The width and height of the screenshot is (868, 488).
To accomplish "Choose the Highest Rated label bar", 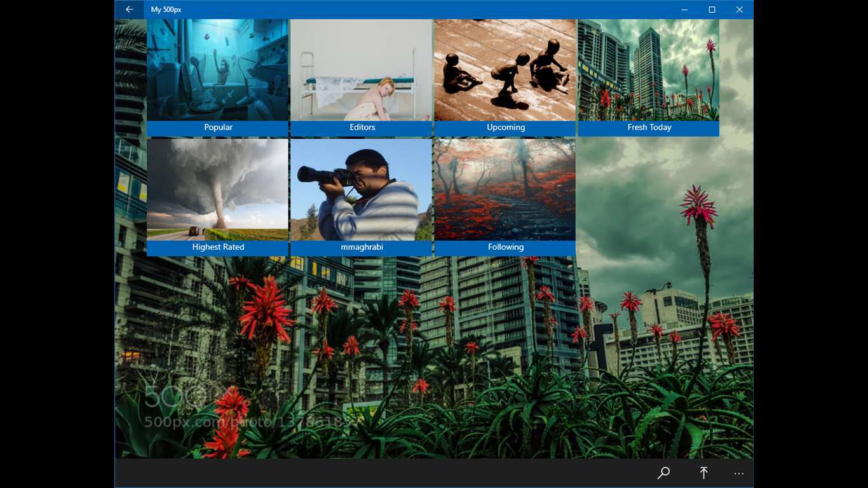I will click(218, 247).
